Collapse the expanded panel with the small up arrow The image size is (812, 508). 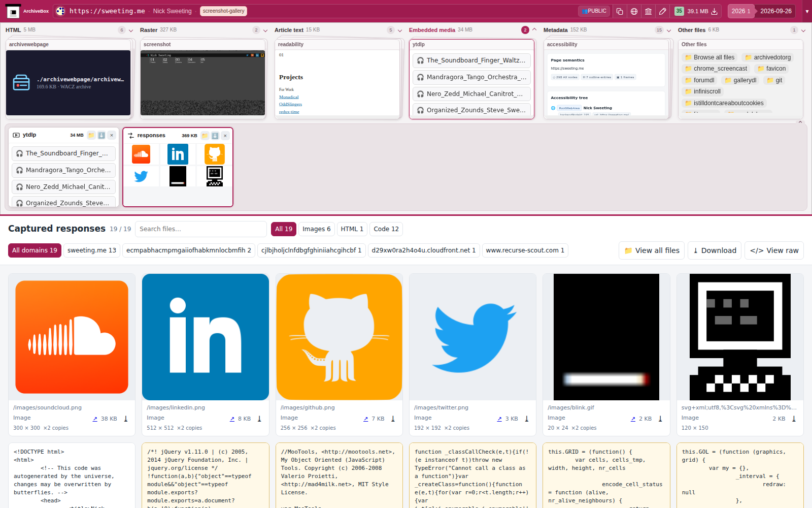(x=800, y=122)
